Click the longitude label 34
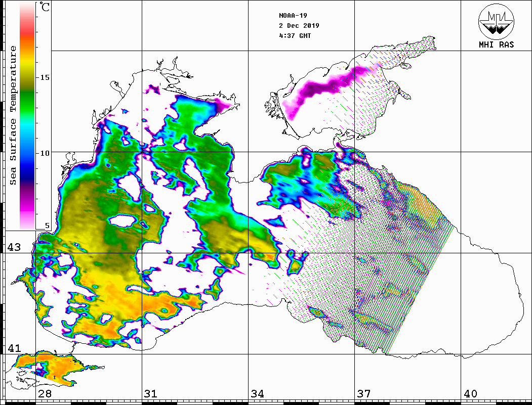Screen dimensions: 532x405 click(257, 393)
